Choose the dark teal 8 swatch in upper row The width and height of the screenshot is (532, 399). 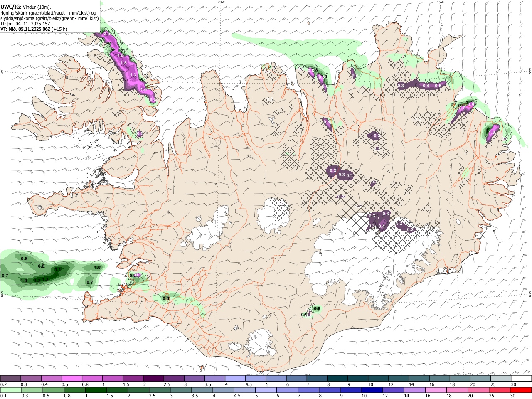337,379
